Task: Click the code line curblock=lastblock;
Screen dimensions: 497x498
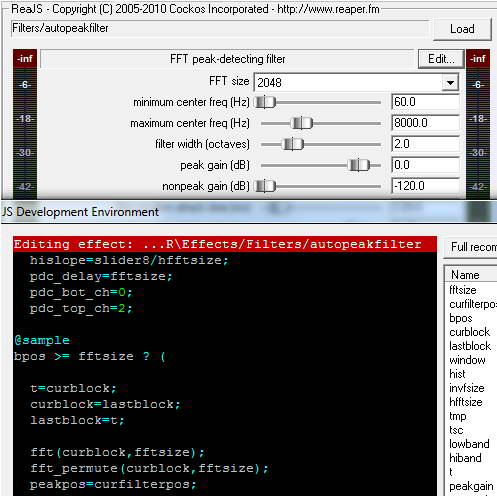Action: pyautogui.click(x=105, y=404)
